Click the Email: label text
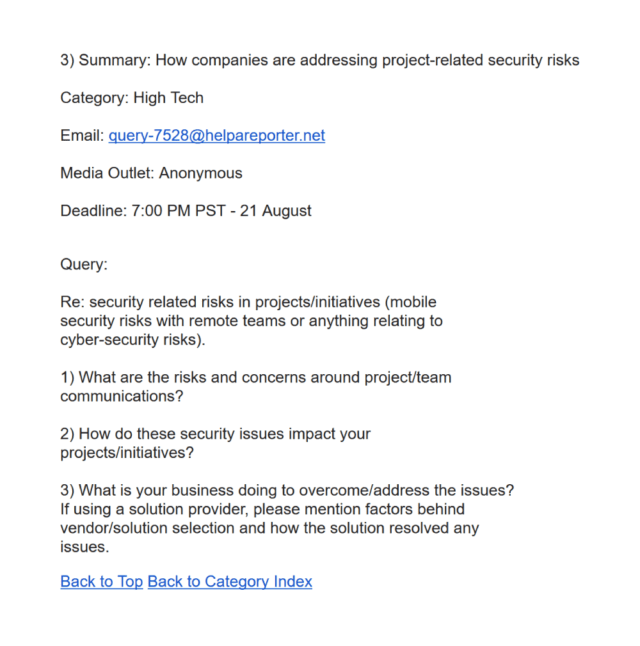 (82, 136)
